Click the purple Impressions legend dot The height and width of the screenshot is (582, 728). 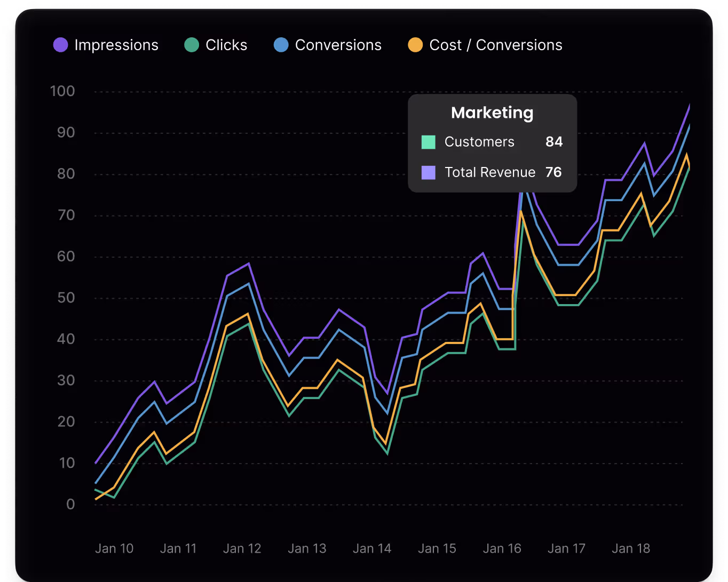61,45
